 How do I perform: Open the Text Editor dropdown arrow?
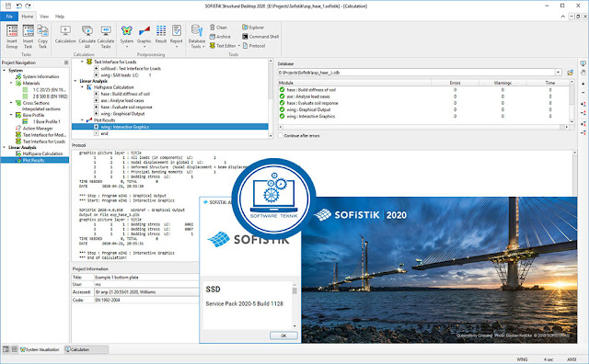[x=239, y=46]
